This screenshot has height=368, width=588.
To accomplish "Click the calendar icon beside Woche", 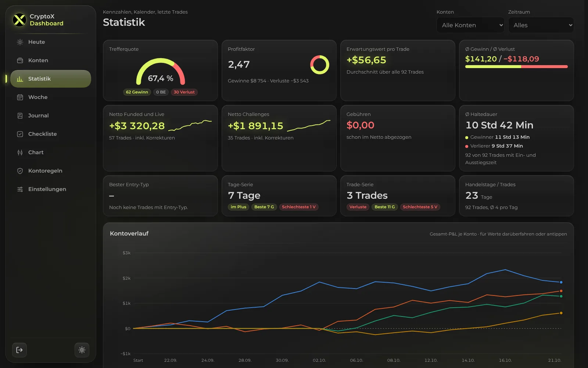I will [20, 97].
